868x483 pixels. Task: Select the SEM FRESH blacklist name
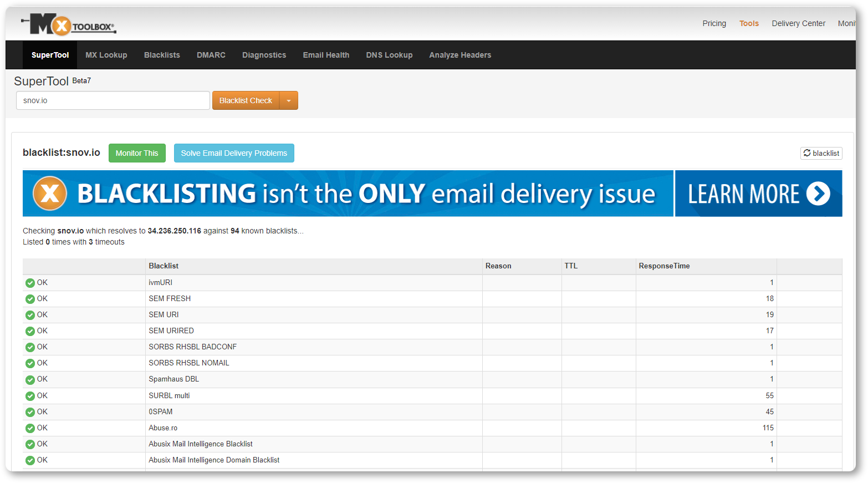pyautogui.click(x=170, y=299)
